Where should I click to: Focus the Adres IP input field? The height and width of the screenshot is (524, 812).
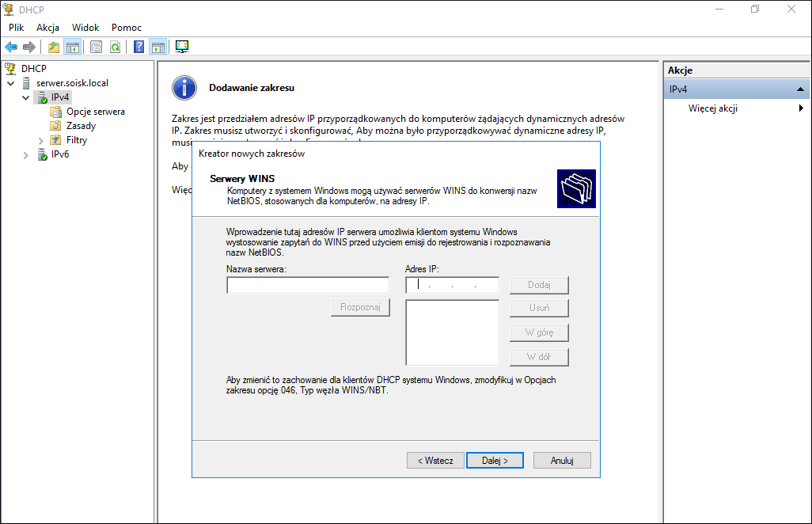coord(452,285)
